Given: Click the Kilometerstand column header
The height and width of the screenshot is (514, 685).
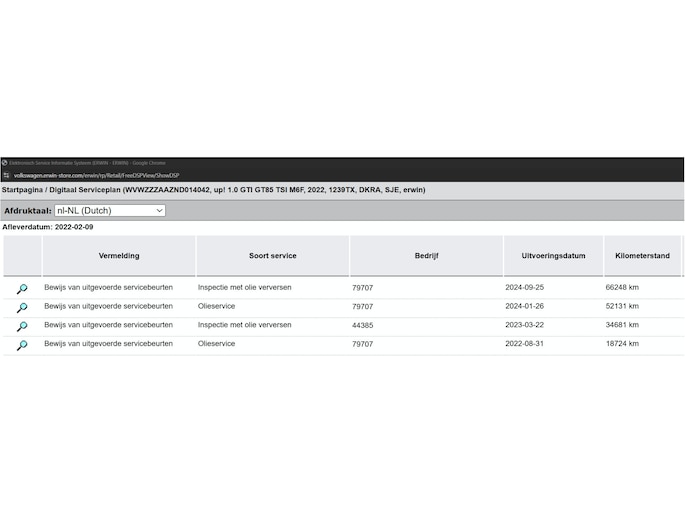Looking at the screenshot, I should tap(642, 256).
